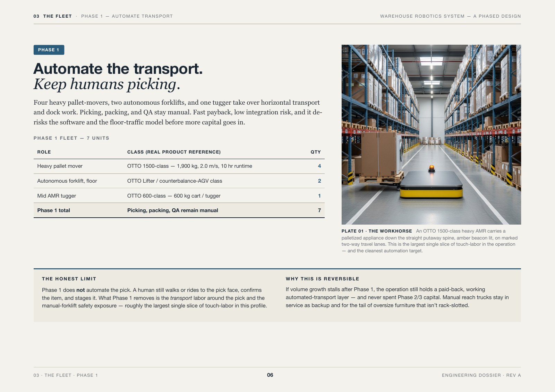Click the PHASE 1 badge
This screenshot has width=555, height=392.
point(49,50)
